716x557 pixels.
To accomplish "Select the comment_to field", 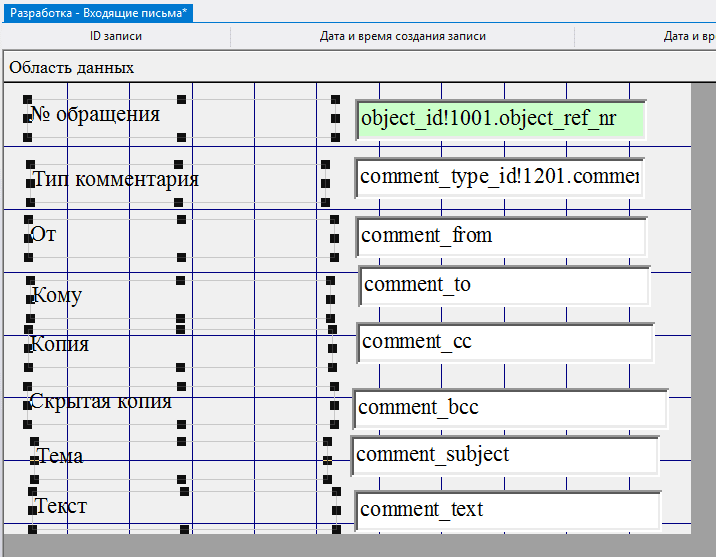I will point(504,285).
